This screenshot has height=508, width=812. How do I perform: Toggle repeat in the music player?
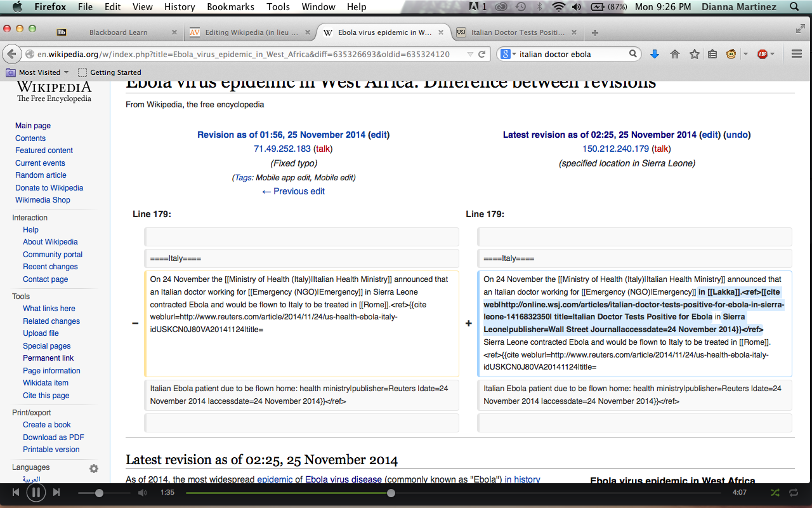tap(794, 492)
